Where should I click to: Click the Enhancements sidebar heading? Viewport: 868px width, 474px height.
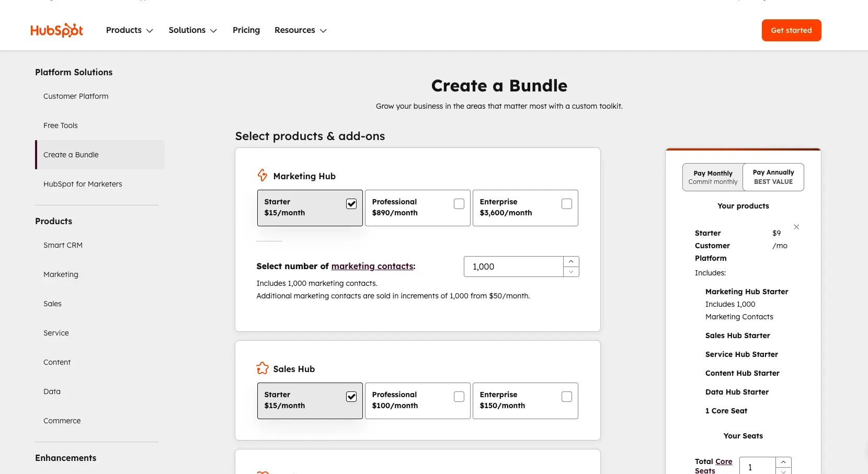pos(66,458)
